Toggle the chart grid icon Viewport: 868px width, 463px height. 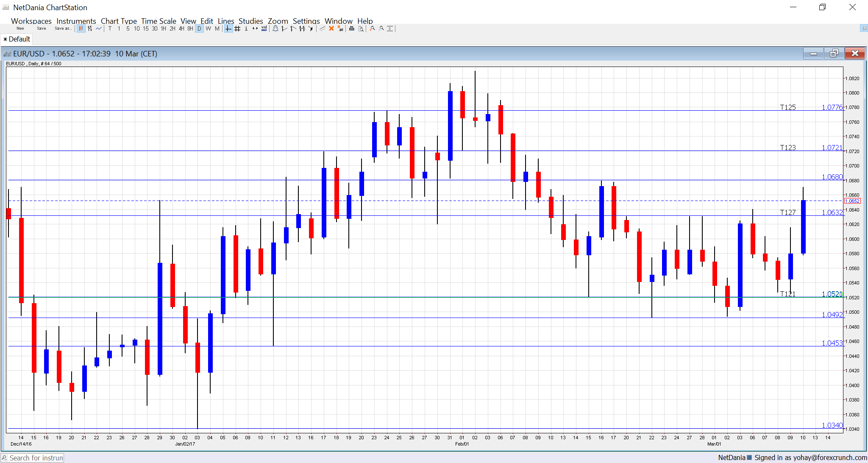pyautogui.click(x=237, y=28)
